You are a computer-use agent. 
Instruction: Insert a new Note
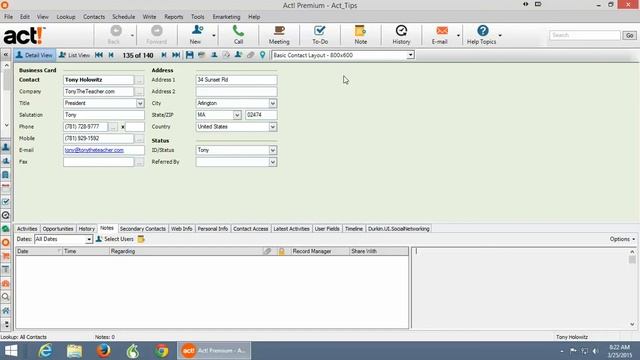click(360, 35)
